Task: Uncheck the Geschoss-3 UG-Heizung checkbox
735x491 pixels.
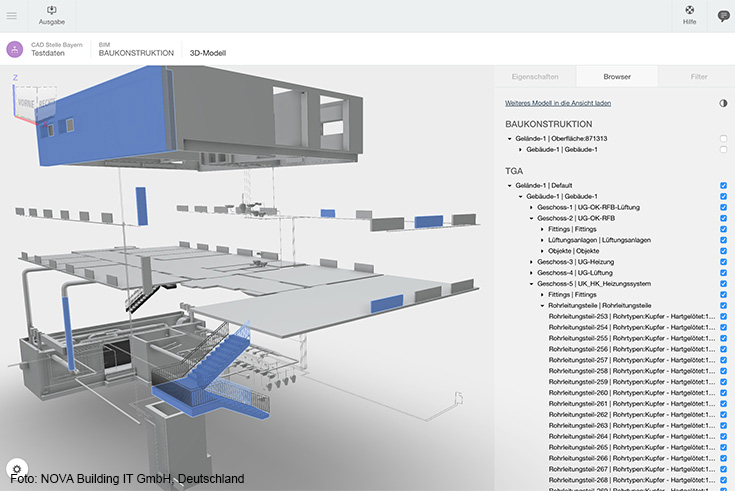Action: coord(723,262)
